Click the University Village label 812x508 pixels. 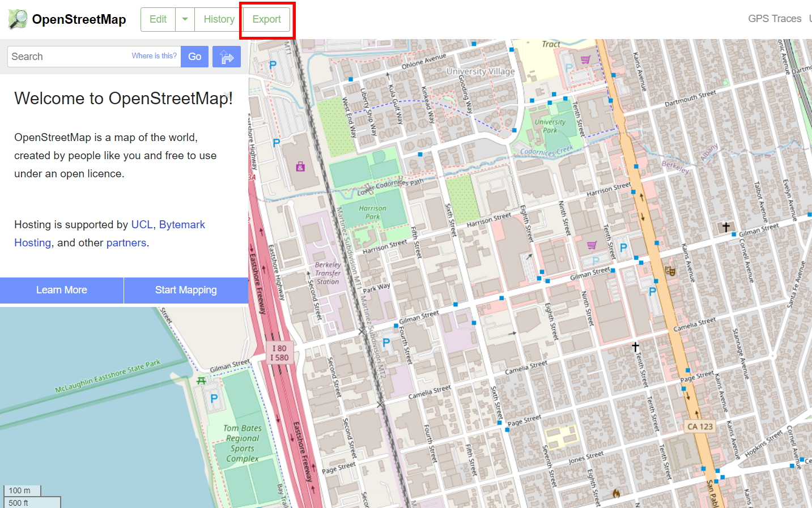click(481, 71)
